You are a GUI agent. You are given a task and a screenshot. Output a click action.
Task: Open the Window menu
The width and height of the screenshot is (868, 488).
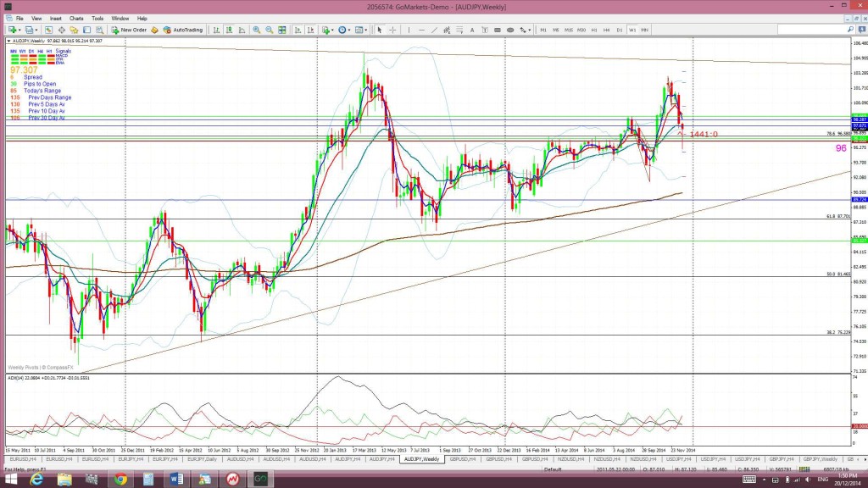tap(120, 19)
